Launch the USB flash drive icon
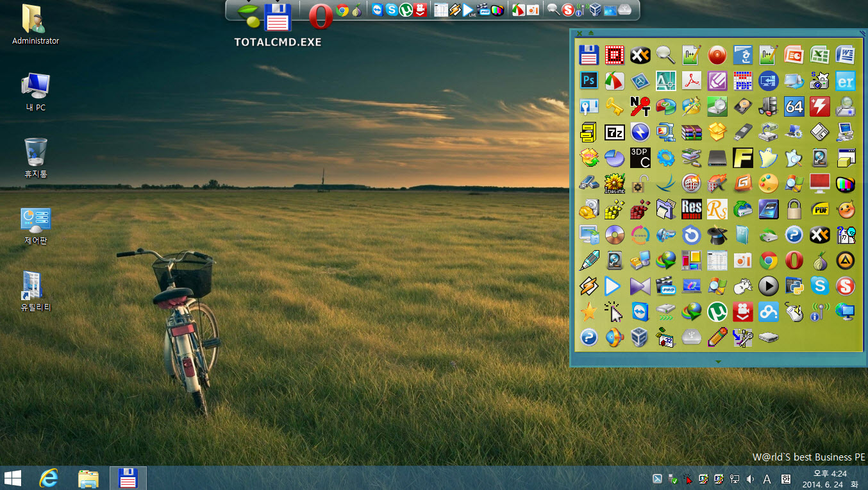Image resolution: width=868 pixels, height=490 pixels. [742, 132]
